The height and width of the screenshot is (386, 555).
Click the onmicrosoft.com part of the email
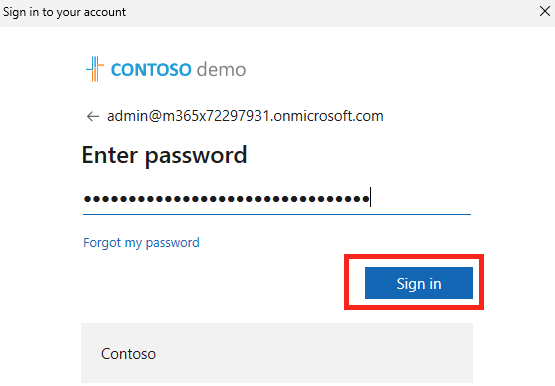328,116
